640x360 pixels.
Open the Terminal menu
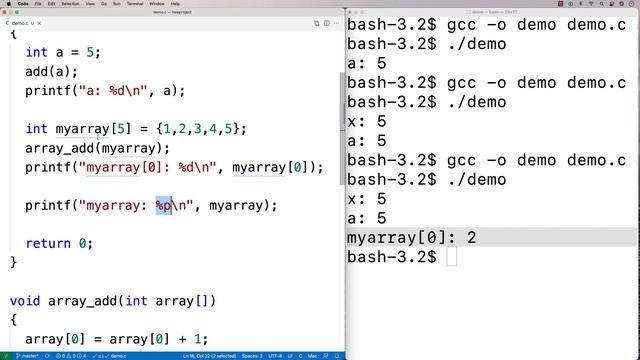(x=135, y=4)
